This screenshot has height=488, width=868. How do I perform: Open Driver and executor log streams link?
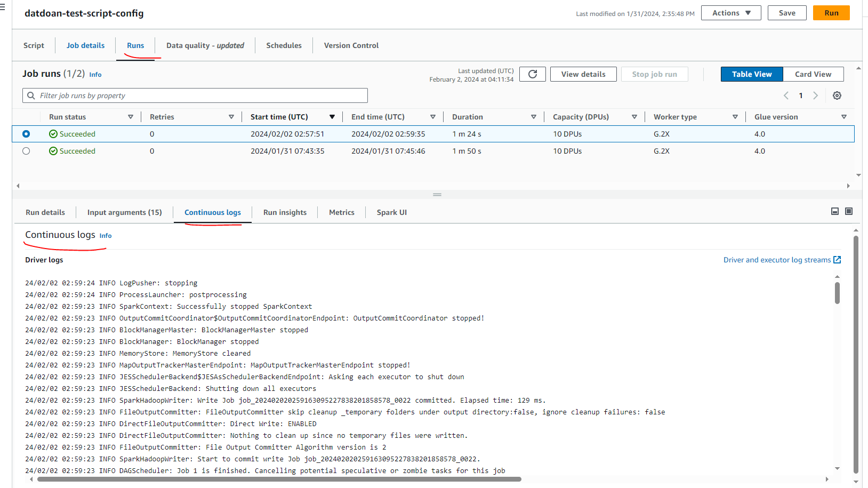(776, 260)
